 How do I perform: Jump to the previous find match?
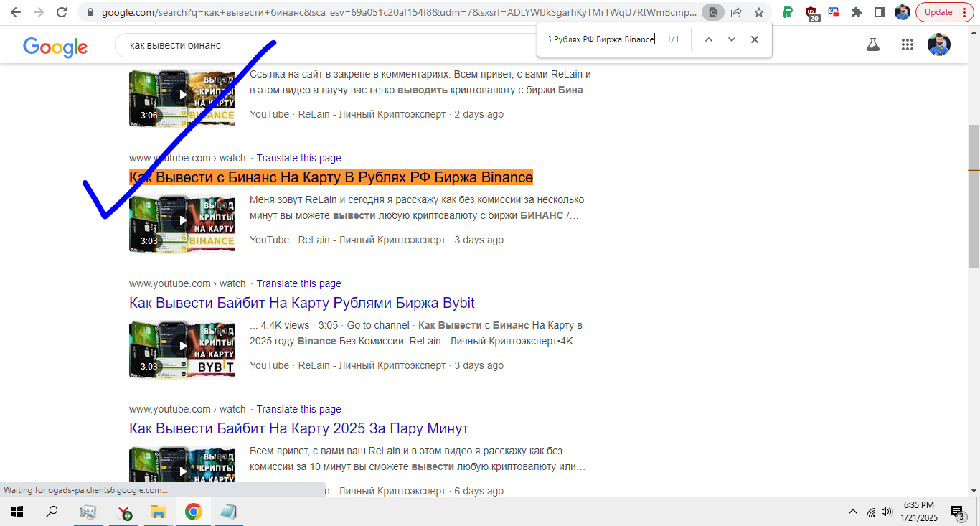click(708, 39)
